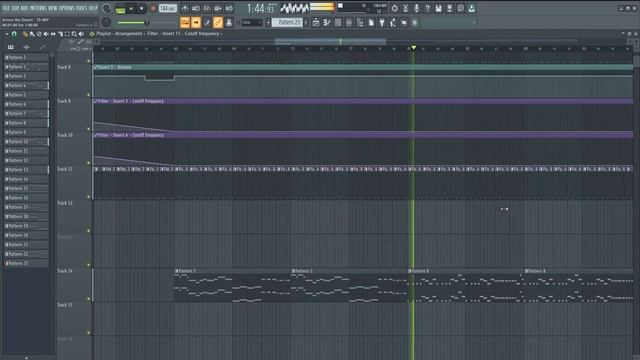This screenshot has height=360, width=640.
Task: Toggle typing keyboard to piano icon
Action: coord(185,22)
